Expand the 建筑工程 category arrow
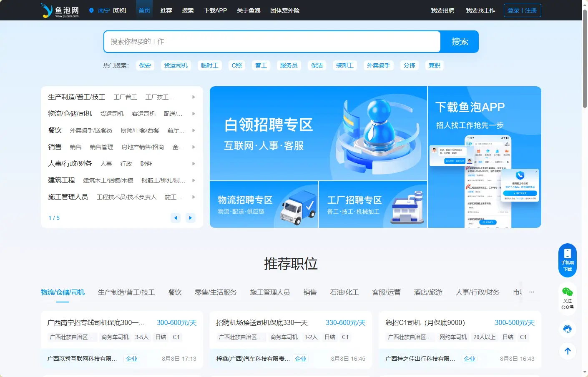588x377 pixels. pos(193,180)
